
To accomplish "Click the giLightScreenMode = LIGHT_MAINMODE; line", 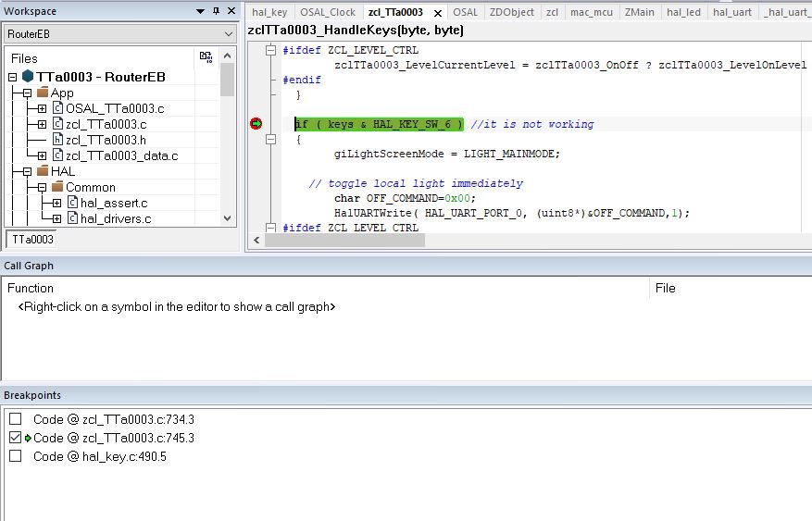I will pyautogui.click(x=447, y=154).
